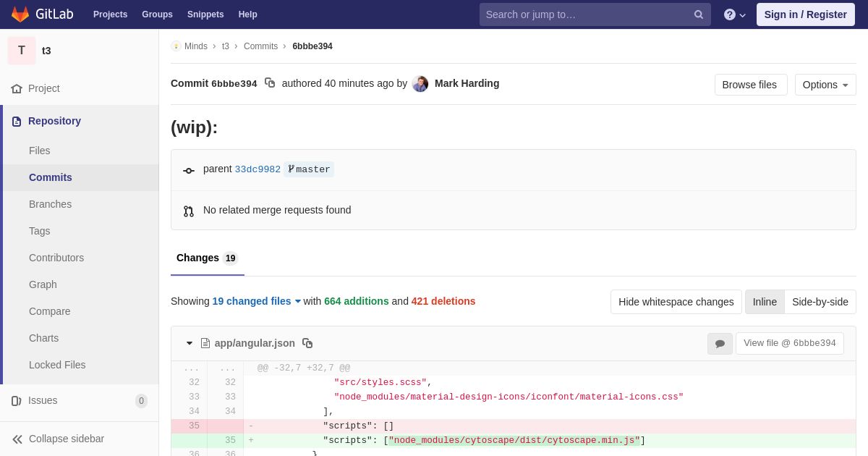
Task: Click the search magnifier icon
Action: tap(699, 14)
